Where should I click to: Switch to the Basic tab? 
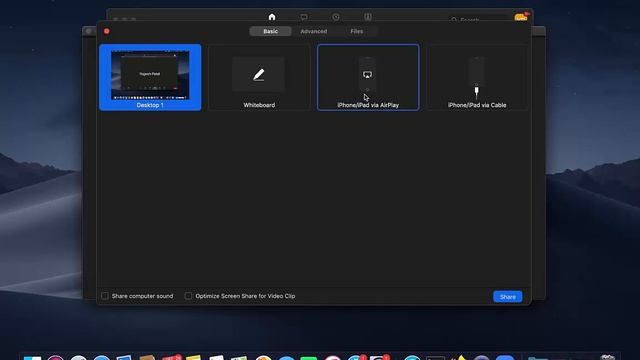[271, 31]
